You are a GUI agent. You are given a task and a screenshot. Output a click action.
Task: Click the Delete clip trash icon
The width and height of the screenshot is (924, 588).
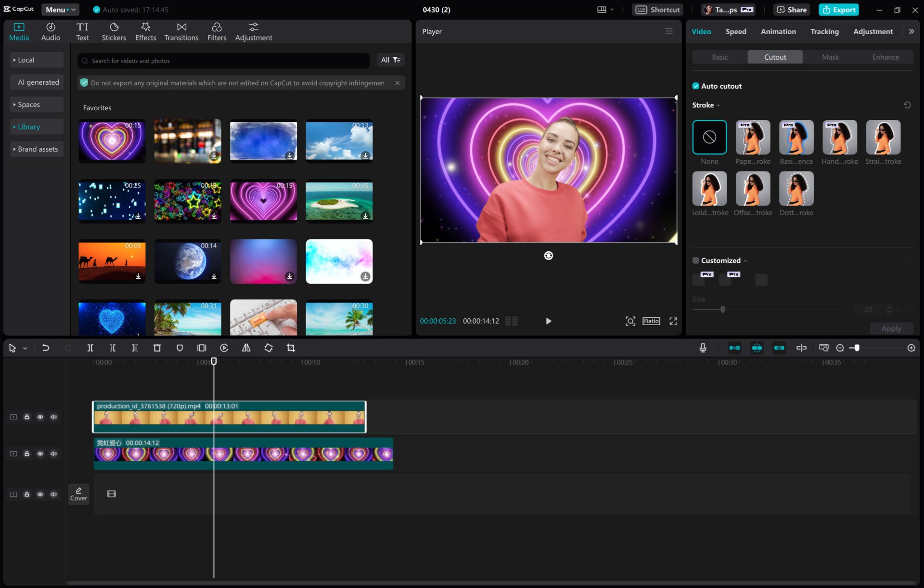157,348
